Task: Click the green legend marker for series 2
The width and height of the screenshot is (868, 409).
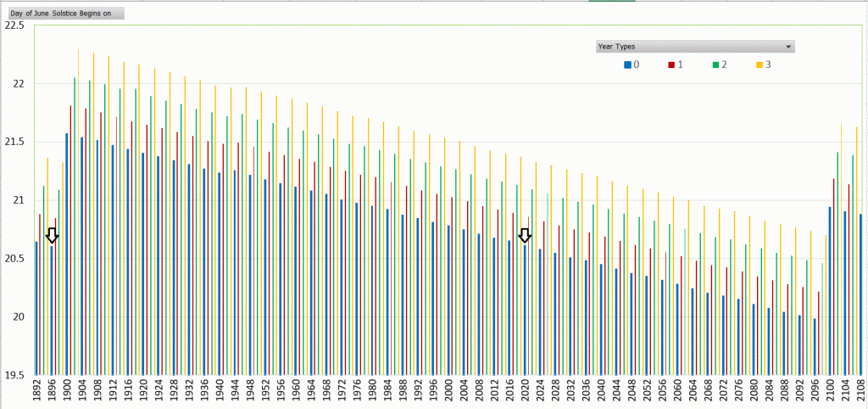Action: tap(715, 64)
